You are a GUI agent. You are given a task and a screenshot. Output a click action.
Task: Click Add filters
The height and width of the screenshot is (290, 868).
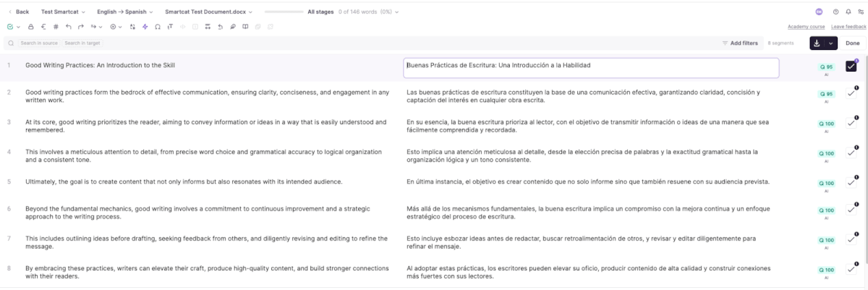tap(740, 43)
